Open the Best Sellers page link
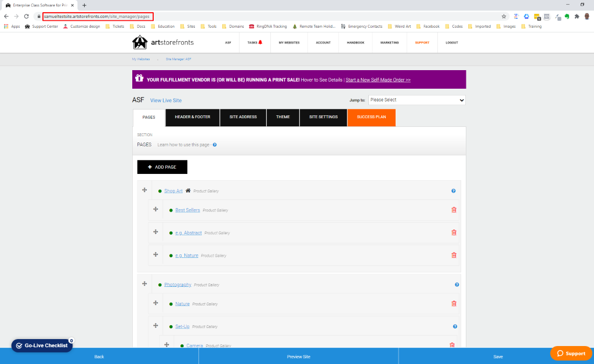 coord(187,210)
